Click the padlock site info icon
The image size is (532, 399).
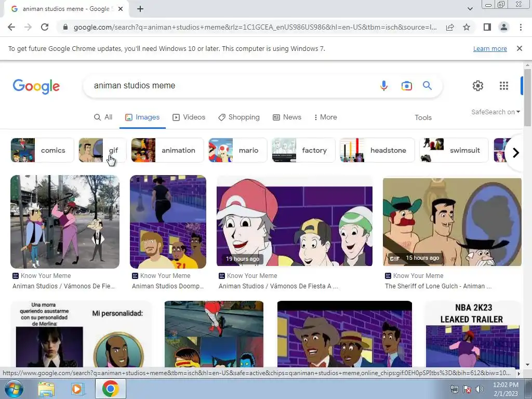click(x=65, y=27)
